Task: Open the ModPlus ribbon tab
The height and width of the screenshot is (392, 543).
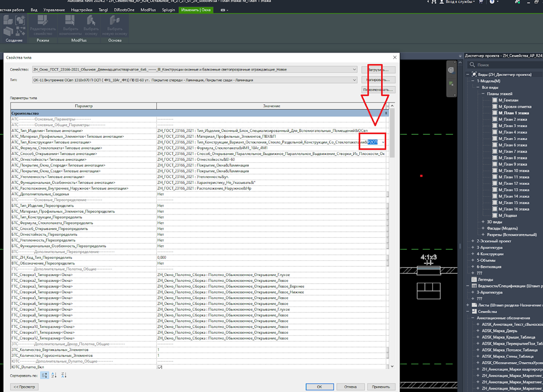Action: coord(148,10)
